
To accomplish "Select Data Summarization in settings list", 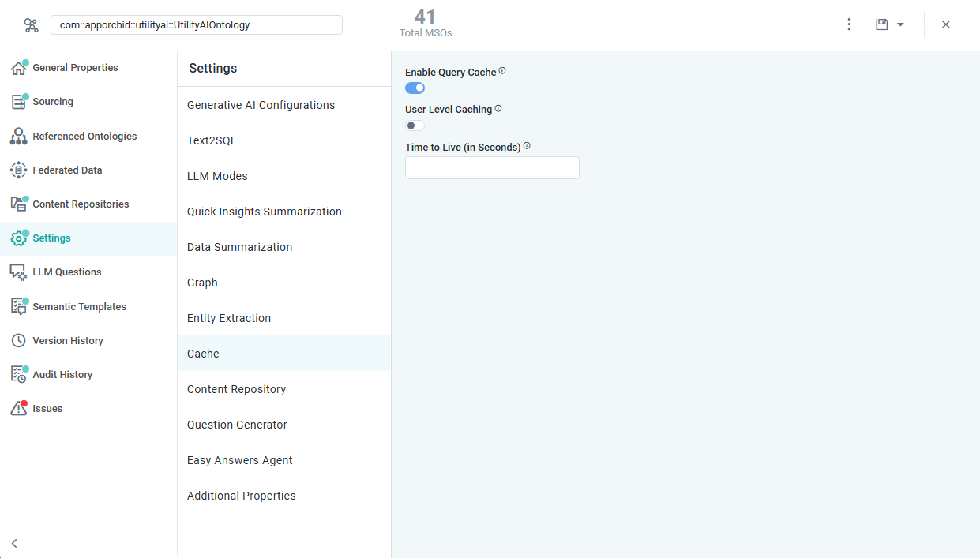I will click(x=284, y=247).
